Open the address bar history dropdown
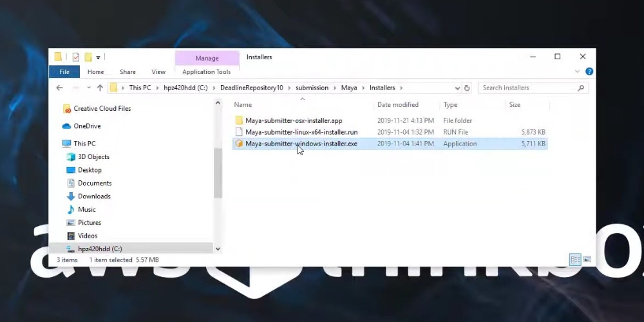 [457, 88]
